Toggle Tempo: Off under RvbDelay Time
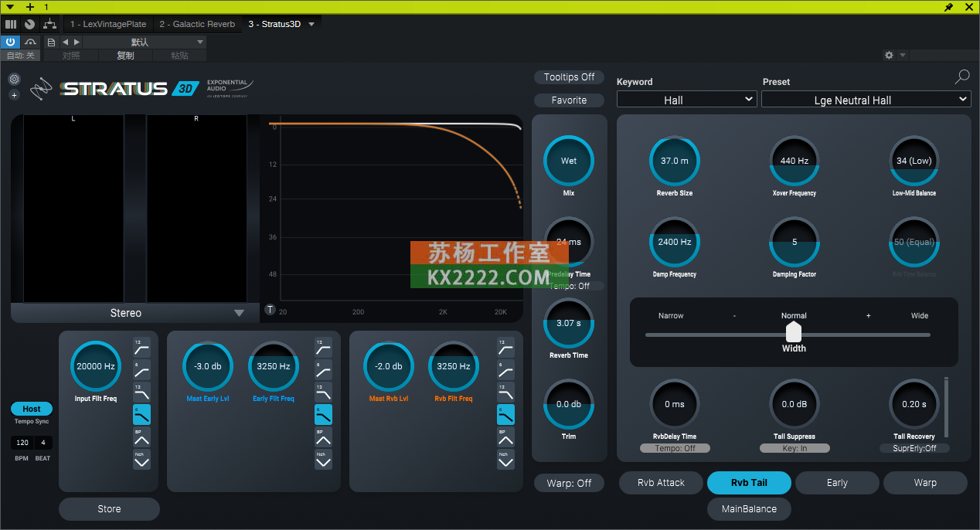Viewport: 980px width, 530px height. pyautogui.click(x=675, y=448)
